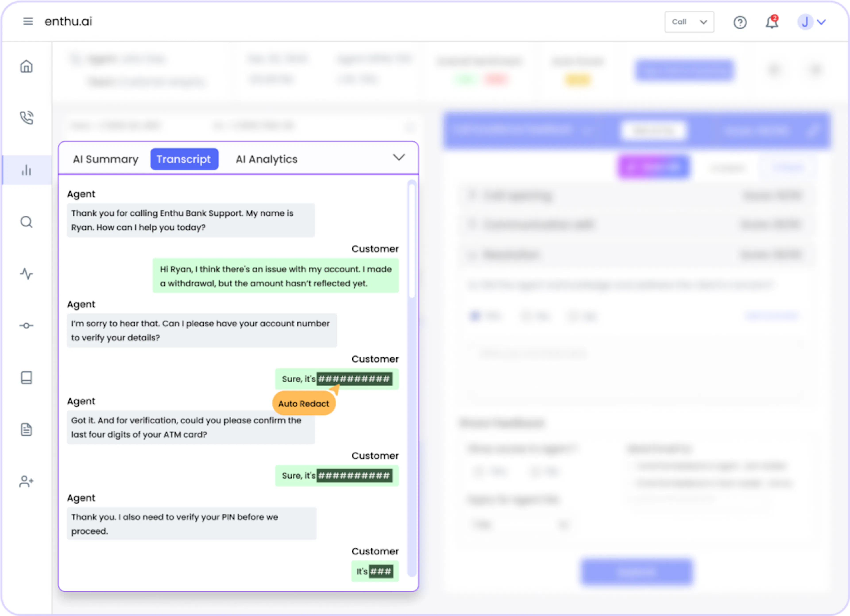The width and height of the screenshot is (850, 616).
Task: Switch to the AI Analytics tab
Action: point(267,159)
